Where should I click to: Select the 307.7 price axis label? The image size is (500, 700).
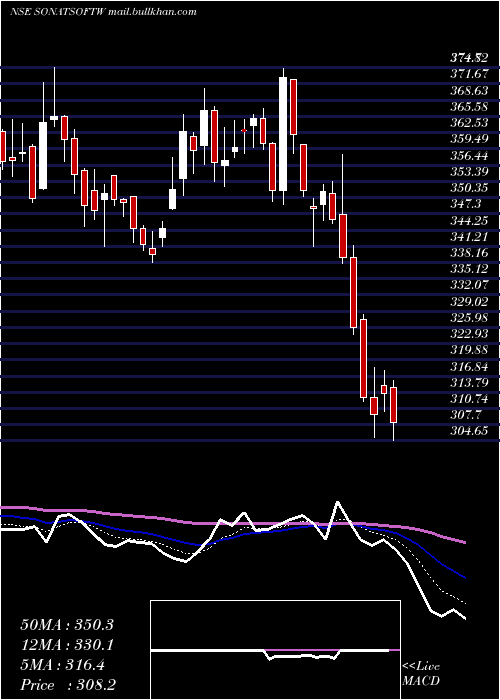[466, 416]
